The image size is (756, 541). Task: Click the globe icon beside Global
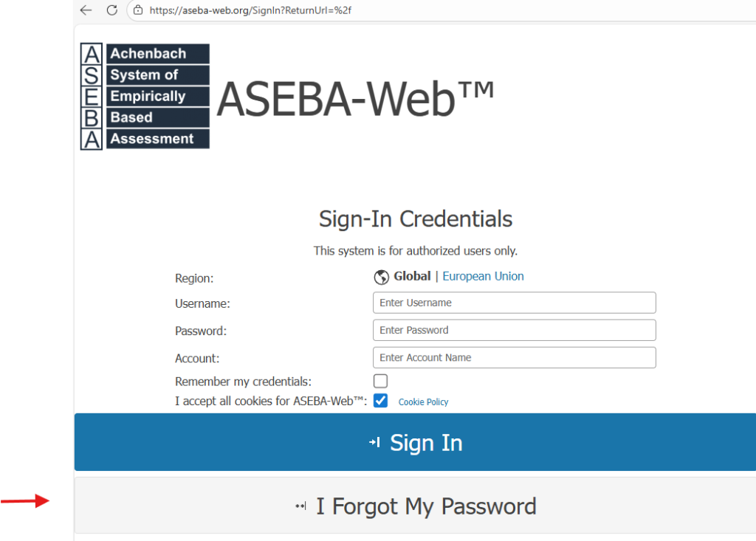(x=381, y=277)
